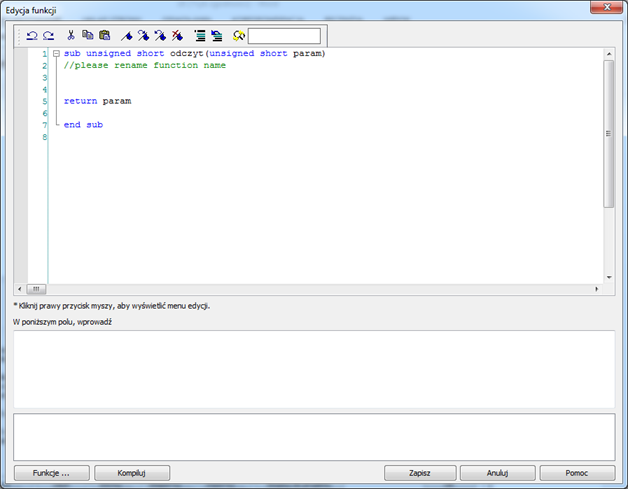Click the find binoculars icon

pos(239,36)
